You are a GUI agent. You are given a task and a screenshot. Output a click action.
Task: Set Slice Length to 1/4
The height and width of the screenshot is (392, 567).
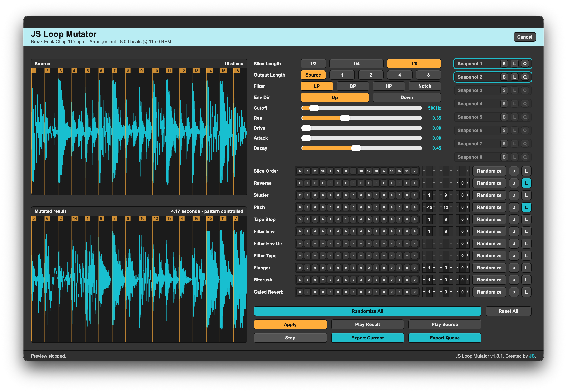click(x=356, y=64)
